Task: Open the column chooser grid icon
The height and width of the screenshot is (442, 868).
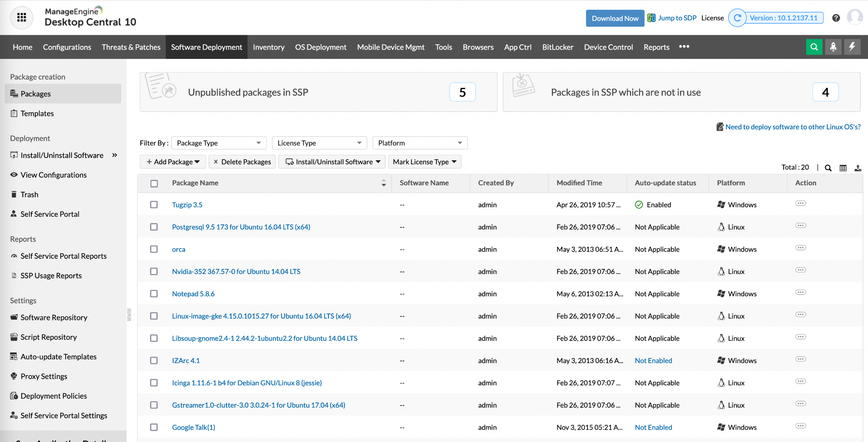Action: pyautogui.click(x=843, y=168)
